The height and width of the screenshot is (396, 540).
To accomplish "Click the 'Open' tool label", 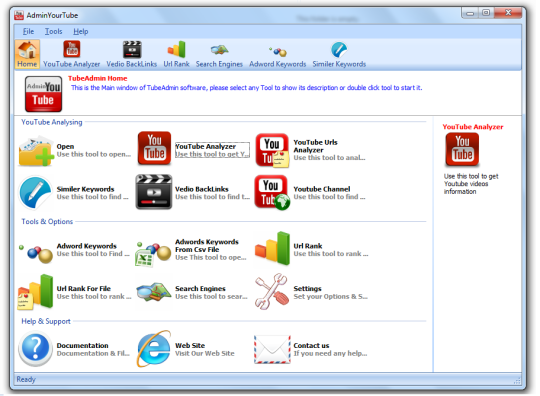I will [65, 146].
